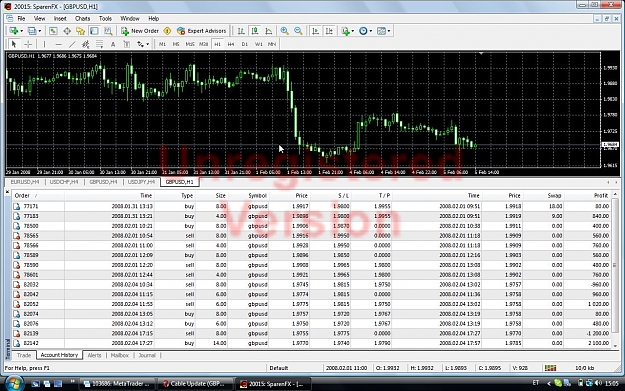Click the New Order button
This screenshot has height=391, width=625.
[x=140, y=31]
